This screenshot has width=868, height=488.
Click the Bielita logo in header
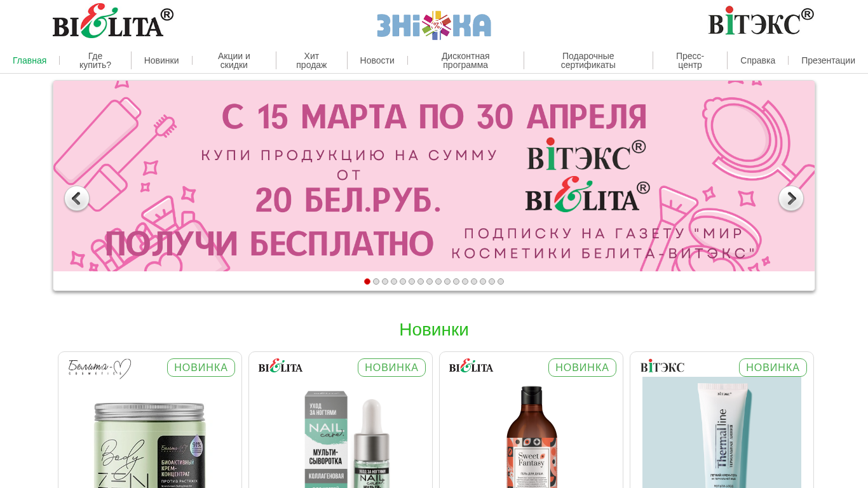click(113, 21)
